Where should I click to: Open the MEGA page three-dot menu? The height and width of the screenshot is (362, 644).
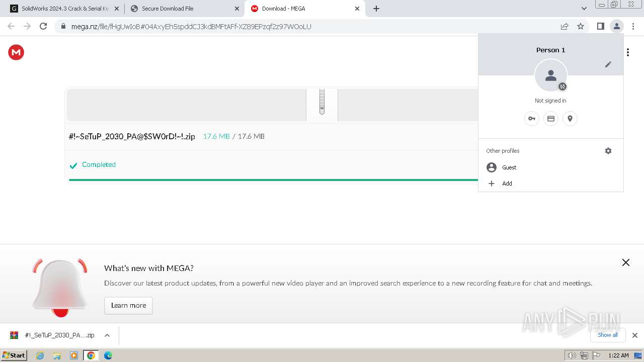coord(628,52)
